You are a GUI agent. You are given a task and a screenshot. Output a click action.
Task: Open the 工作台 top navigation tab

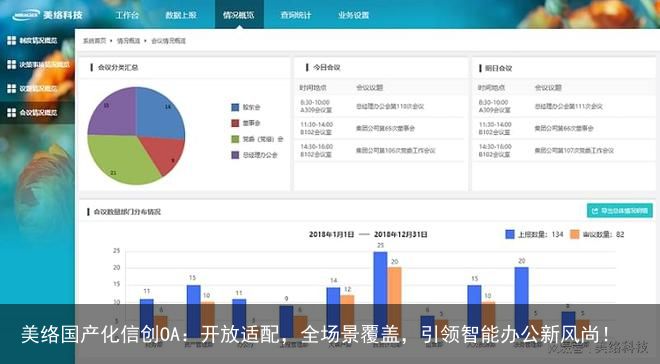click(x=127, y=15)
